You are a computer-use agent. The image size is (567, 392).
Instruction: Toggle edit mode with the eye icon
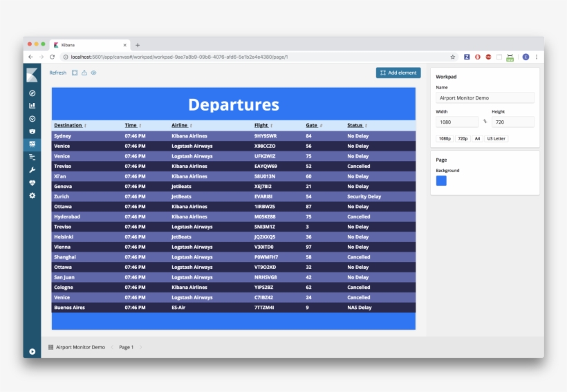[93, 73]
